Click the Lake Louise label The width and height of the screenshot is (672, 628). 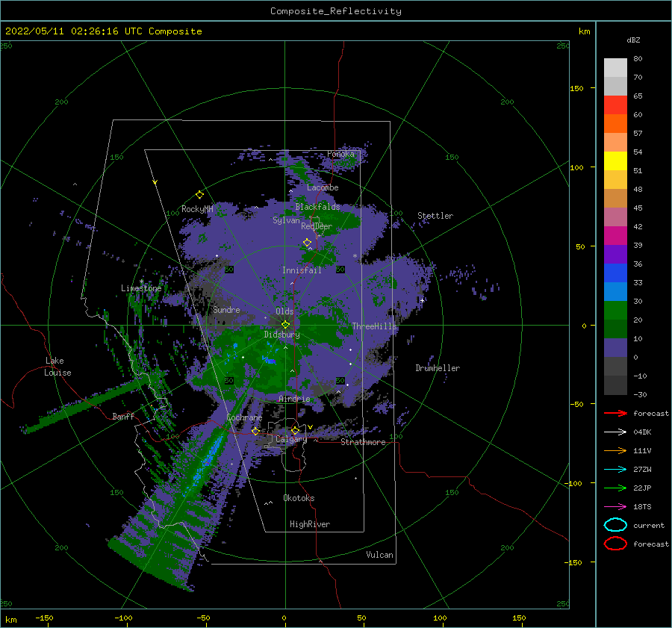point(57,367)
